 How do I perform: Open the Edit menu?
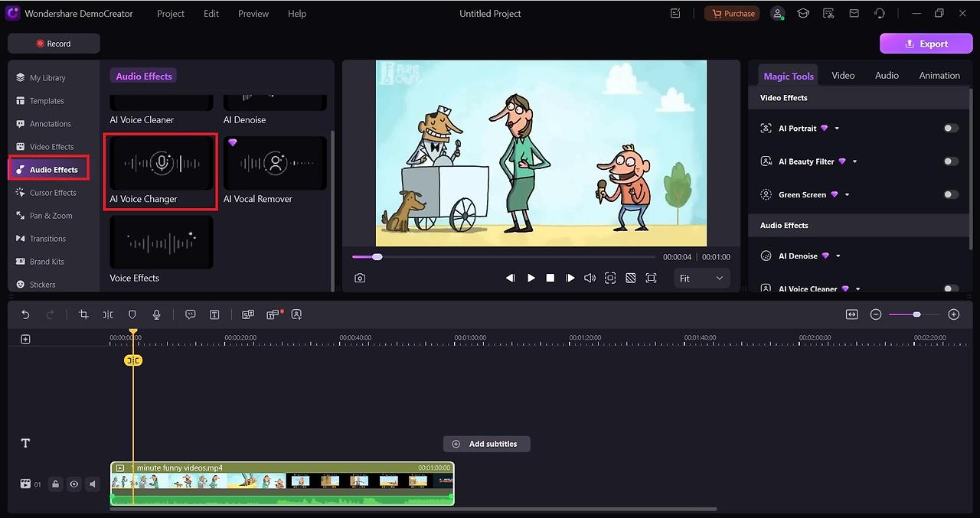[211, 13]
